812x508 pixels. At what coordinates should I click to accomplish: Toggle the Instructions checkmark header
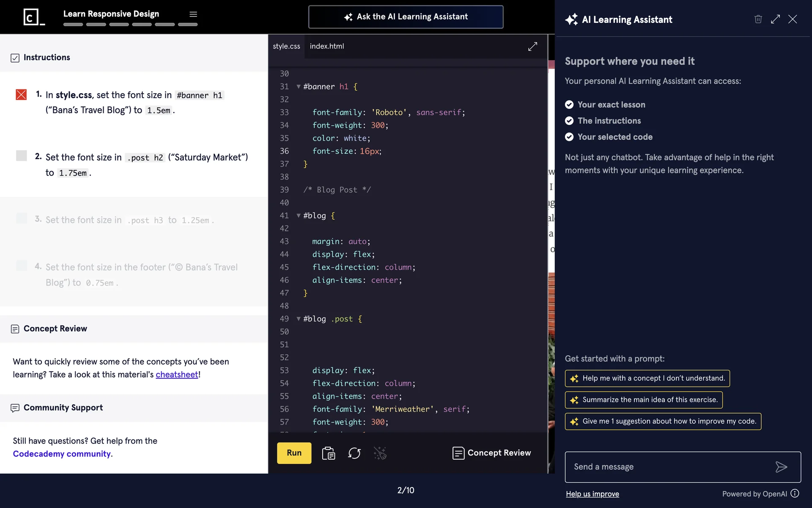click(15, 58)
